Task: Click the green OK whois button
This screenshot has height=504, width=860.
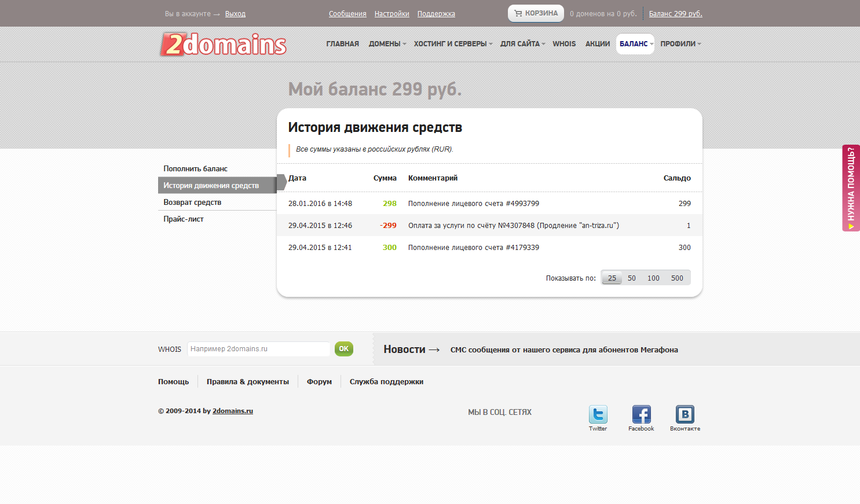Action: 343,349
